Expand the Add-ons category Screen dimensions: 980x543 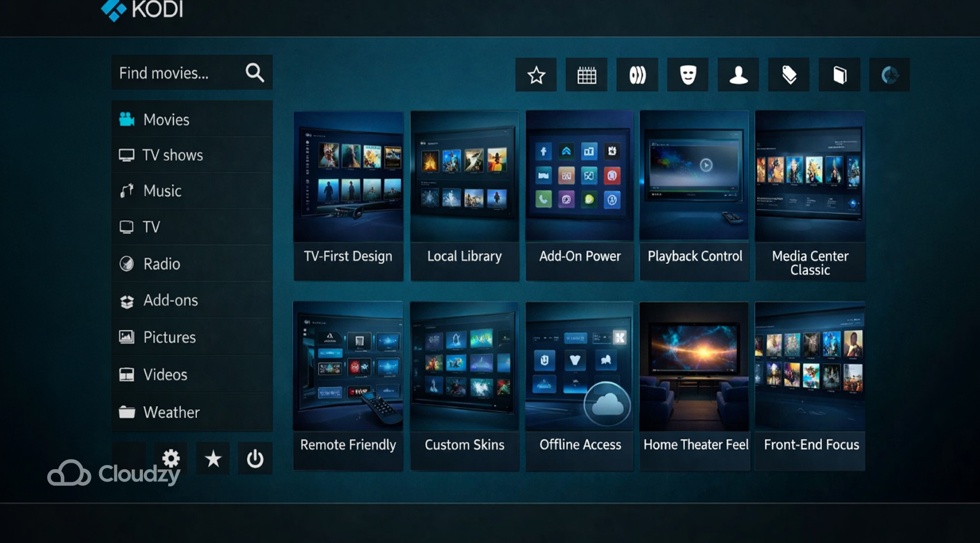170,300
